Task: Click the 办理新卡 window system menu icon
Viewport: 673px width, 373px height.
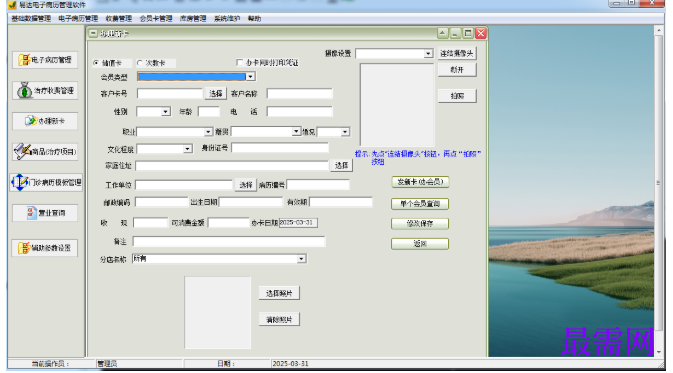Action: point(93,33)
